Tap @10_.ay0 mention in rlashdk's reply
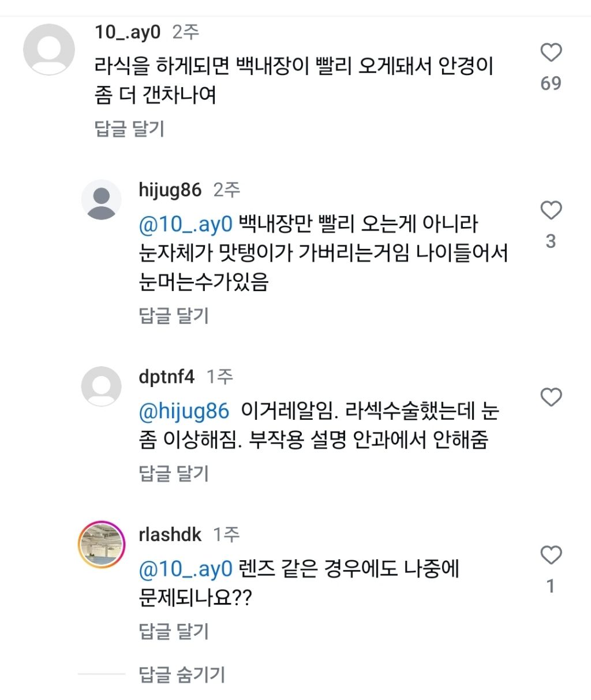The width and height of the screenshot is (591, 700). (x=185, y=569)
